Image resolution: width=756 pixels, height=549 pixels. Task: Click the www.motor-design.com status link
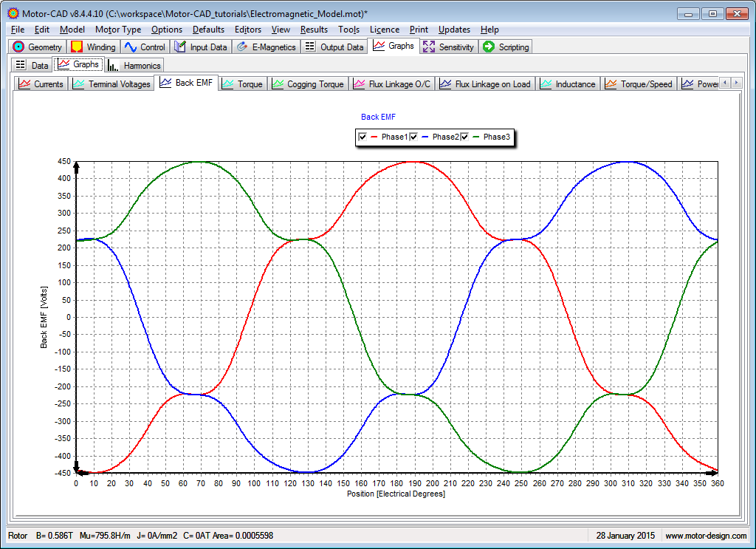[706, 535]
